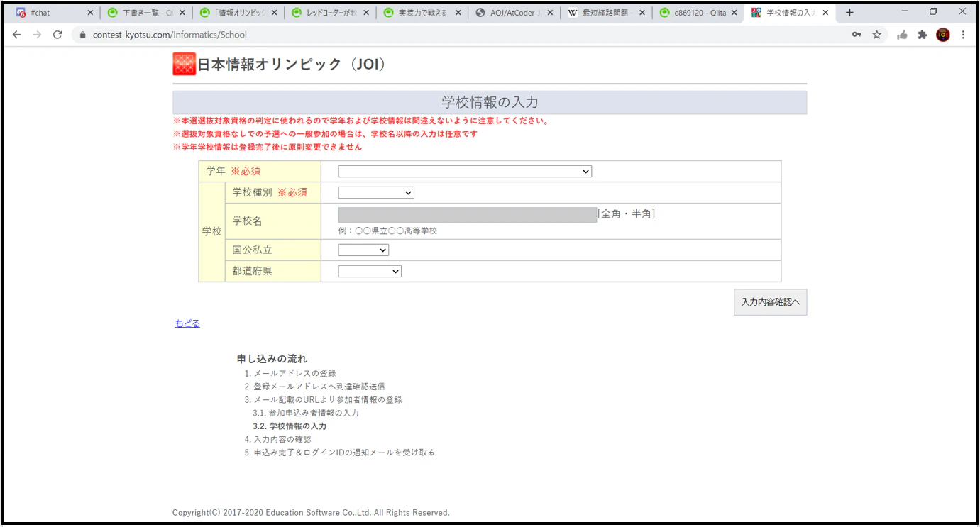Close the #chat tab
Image resolution: width=980 pixels, height=527 pixels.
coord(90,13)
